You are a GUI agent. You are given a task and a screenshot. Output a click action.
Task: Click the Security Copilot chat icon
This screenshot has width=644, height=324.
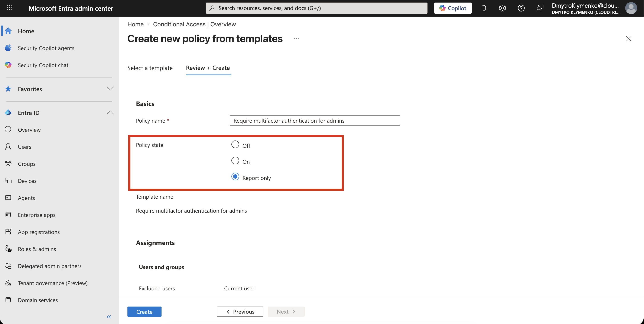8,65
